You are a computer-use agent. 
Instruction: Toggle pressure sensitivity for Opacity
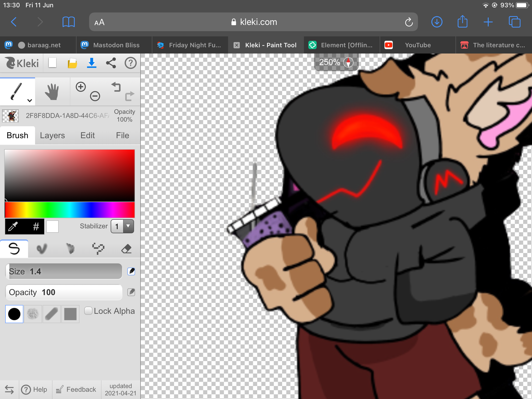(131, 292)
